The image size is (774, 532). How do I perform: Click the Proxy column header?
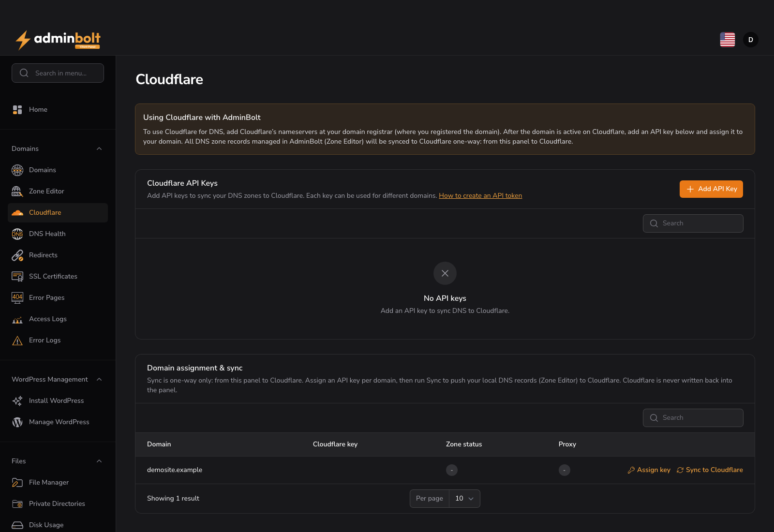pos(567,444)
